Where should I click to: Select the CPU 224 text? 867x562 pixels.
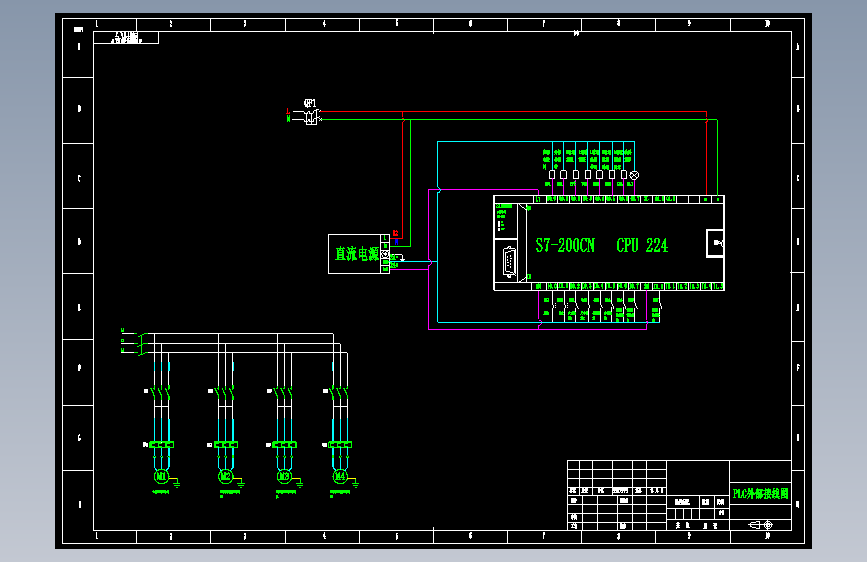click(x=642, y=245)
